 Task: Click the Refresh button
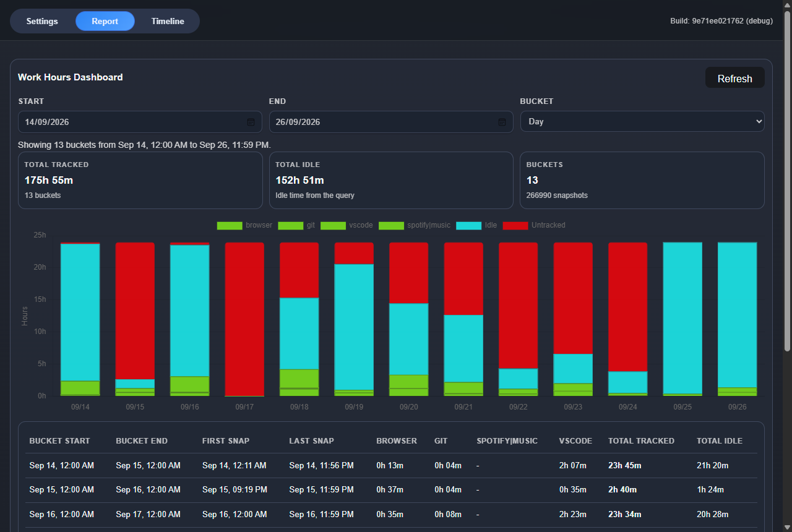click(x=735, y=79)
